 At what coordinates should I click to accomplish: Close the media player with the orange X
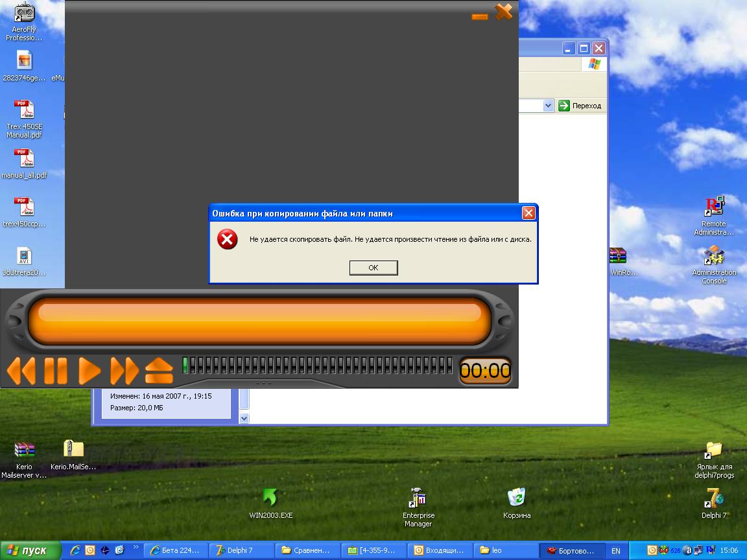[x=504, y=12]
